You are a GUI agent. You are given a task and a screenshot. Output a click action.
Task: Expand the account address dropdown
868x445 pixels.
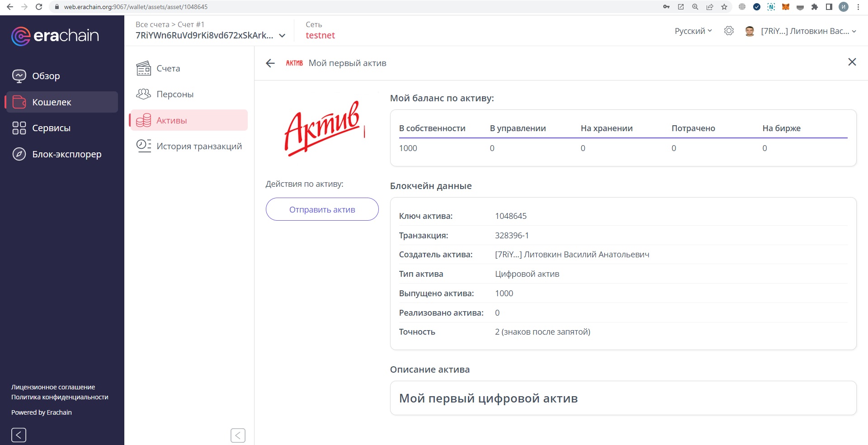tap(282, 36)
